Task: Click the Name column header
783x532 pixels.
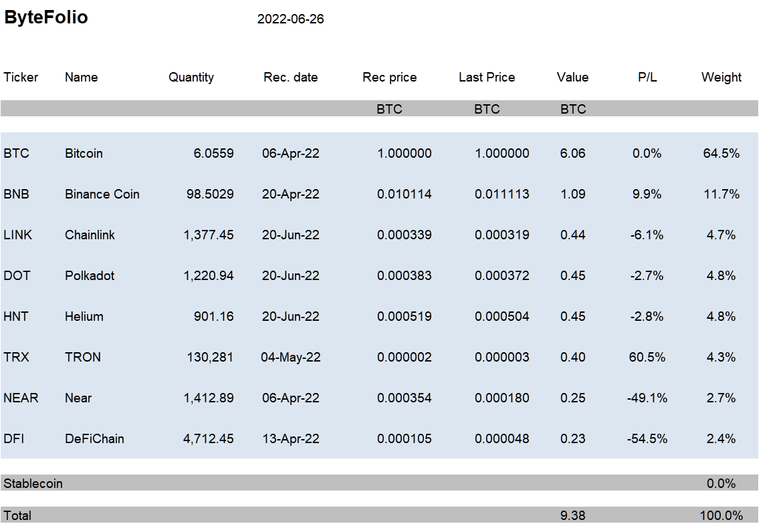Action: pyautogui.click(x=82, y=78)
